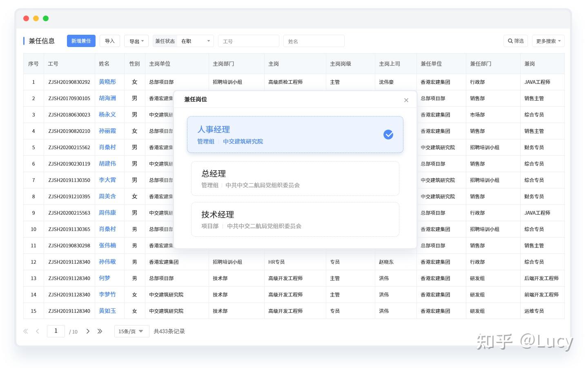The height and width of the screenshot is (368, 588).
Task: Click the 筛选 search button
Action: pyautogui.click(x=516, y=41)
